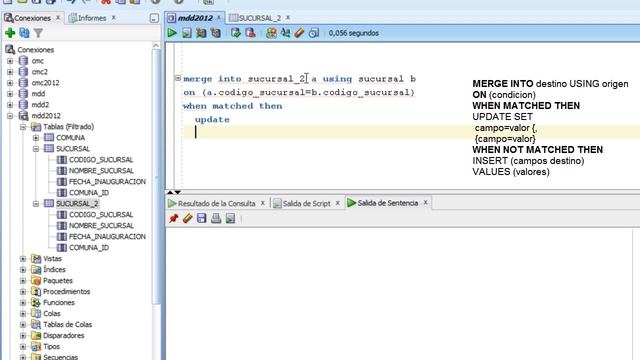Close the Salida de Script tab

pyautogui.click(x=338, y=203)
